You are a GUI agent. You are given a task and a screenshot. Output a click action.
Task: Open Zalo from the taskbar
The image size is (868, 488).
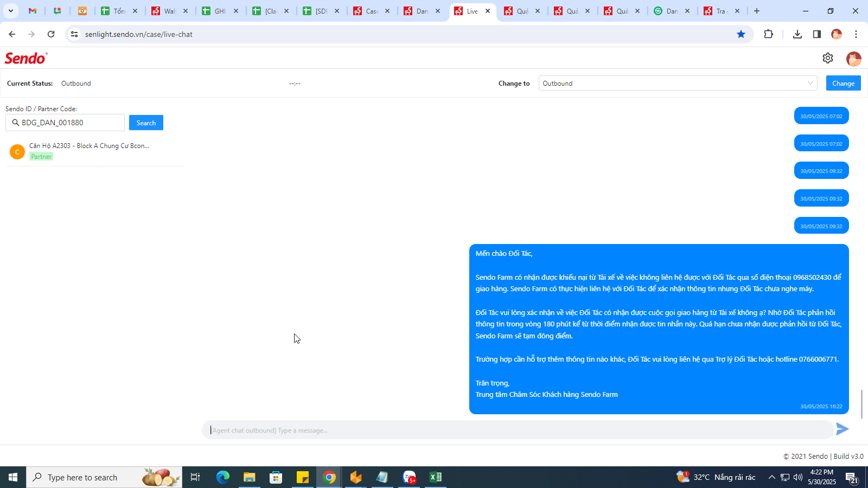[x=410, y=477]
